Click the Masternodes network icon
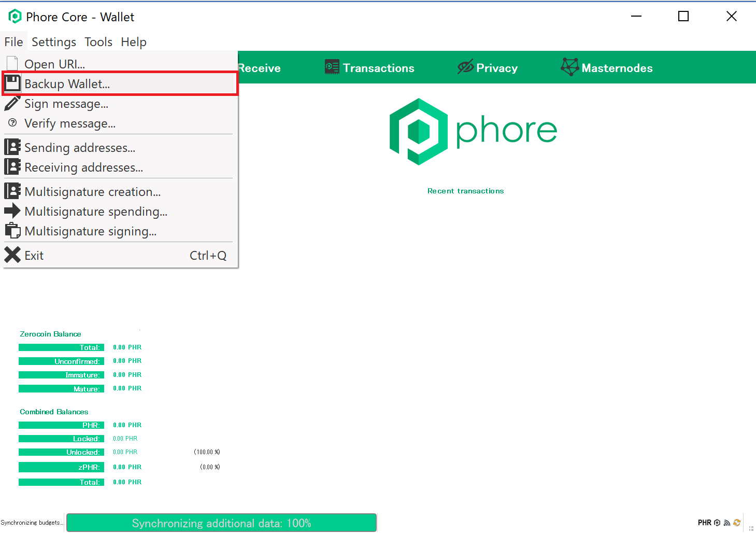Screen dimensions: 756x533 pos(569,67)
